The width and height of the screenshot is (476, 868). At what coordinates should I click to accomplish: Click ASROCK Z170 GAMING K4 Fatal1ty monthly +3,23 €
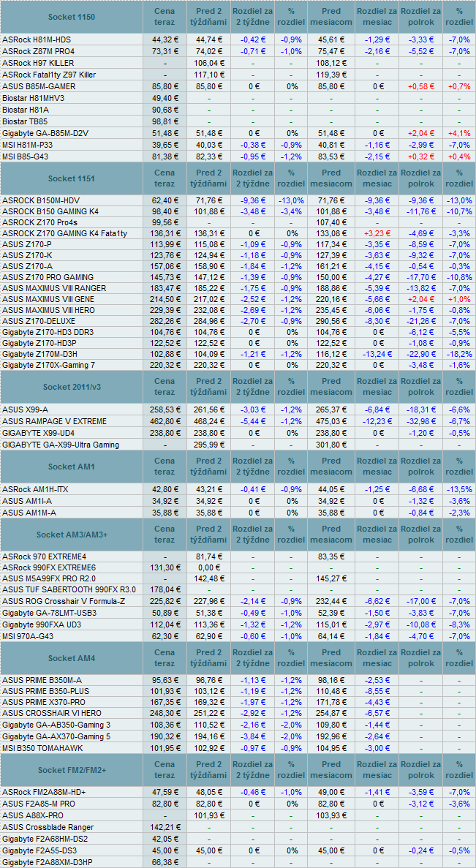point(378,233)
